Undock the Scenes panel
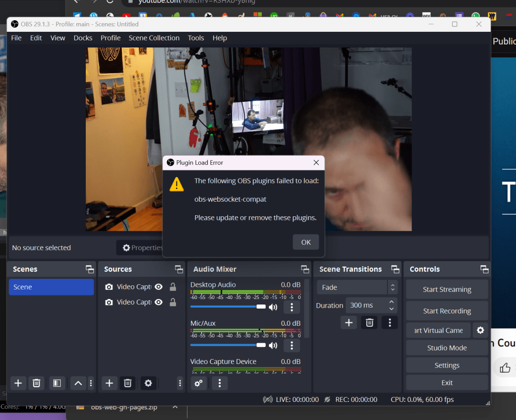The height and width of the screenshot is (420, 516). pos(89,269)
